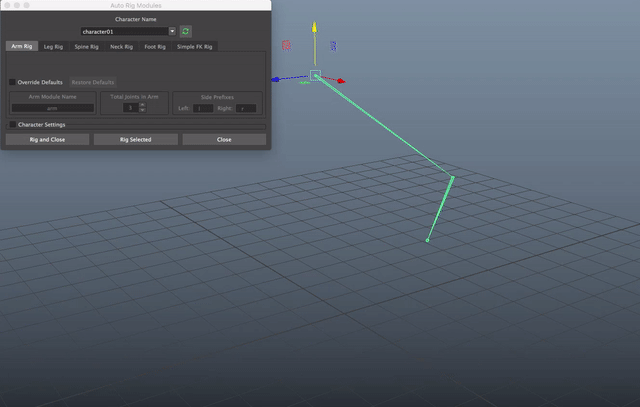Click the Rig Selected button
Viewport: 640px width, 407px height.
(x=136, y=140)
